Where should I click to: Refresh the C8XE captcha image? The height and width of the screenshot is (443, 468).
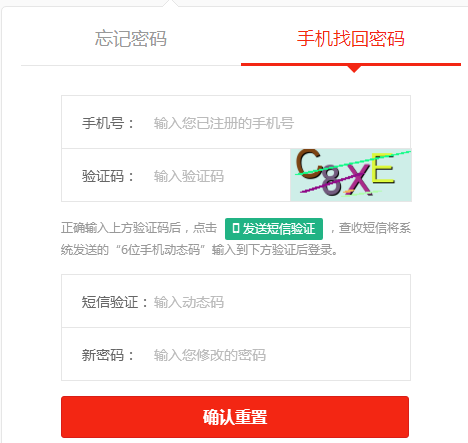click(x=351, y=175)
